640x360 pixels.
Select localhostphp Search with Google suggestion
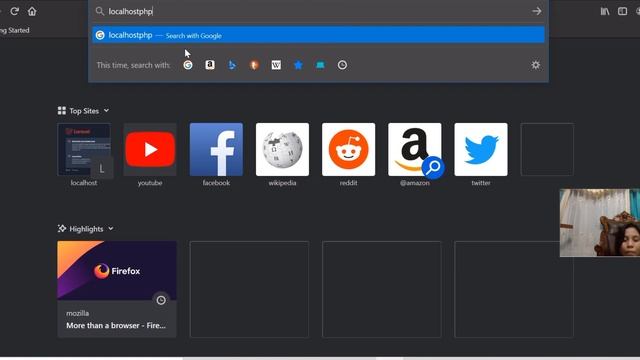click(318, 35)
